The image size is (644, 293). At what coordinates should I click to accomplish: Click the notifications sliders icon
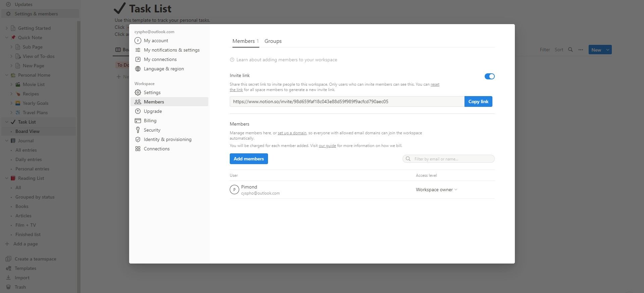[138, 50]
